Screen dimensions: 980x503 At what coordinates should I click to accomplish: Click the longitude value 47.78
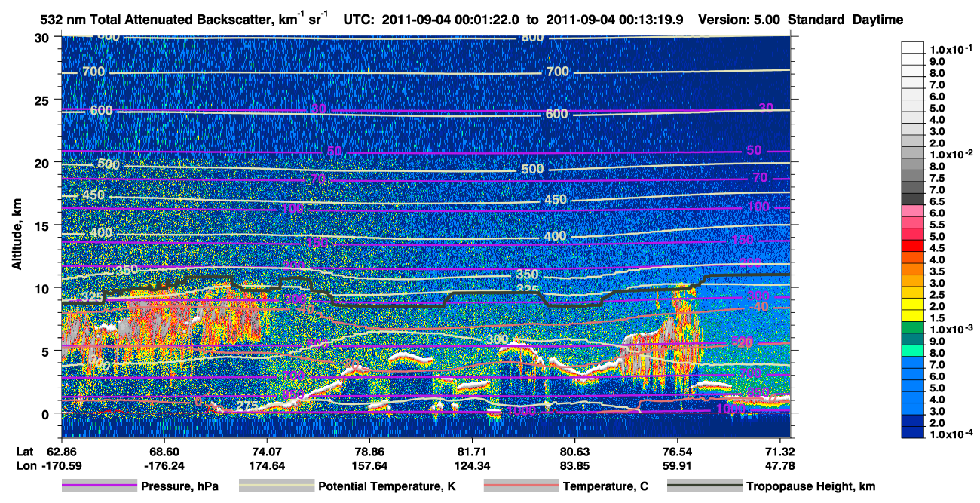point(781,465)
